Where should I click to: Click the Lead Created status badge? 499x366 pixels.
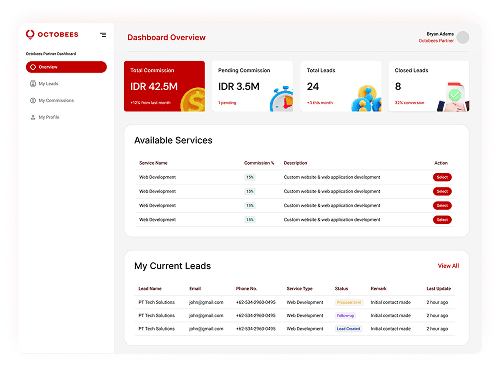click(x=348, y=329)
